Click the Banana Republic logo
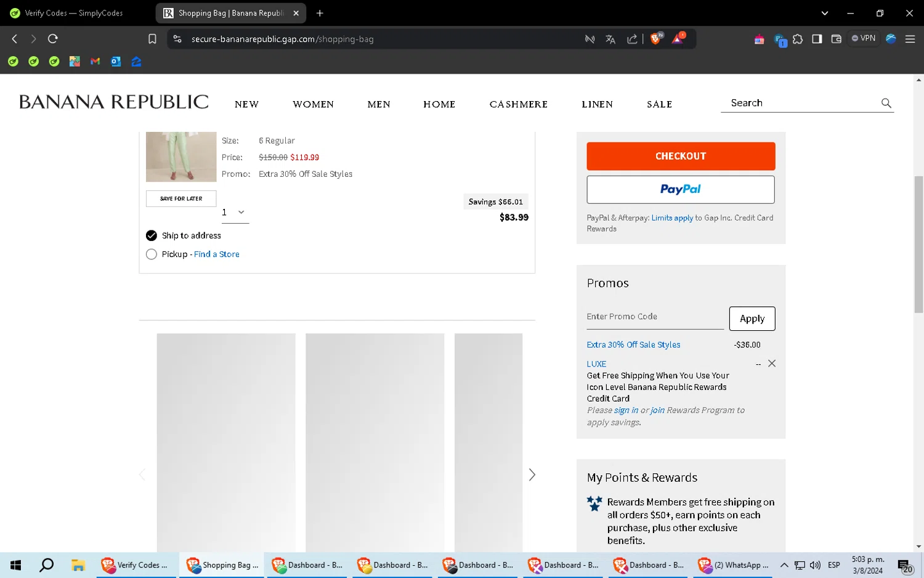 click(x=114, y=102)
